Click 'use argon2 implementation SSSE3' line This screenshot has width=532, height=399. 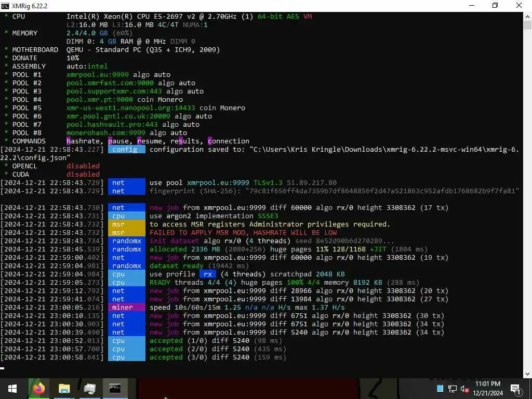click(214, 216)
